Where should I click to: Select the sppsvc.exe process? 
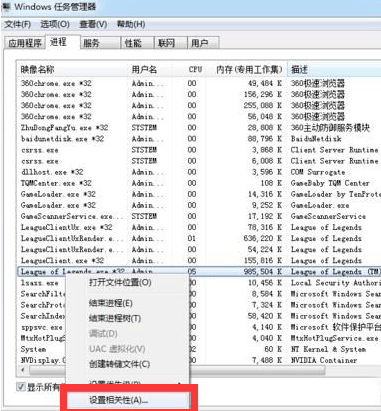[x=42, y=327]
